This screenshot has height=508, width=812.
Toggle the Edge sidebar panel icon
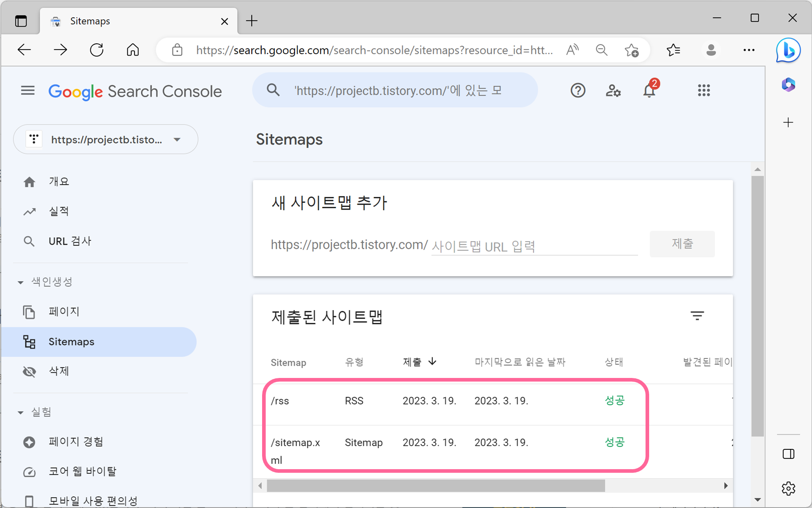pos(788,454)
